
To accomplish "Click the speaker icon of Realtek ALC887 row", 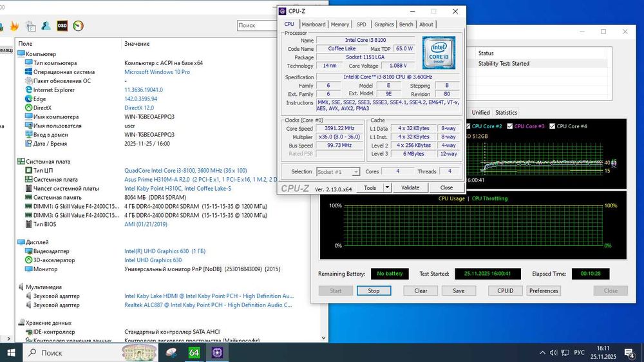I will click(x=28, y=305).
